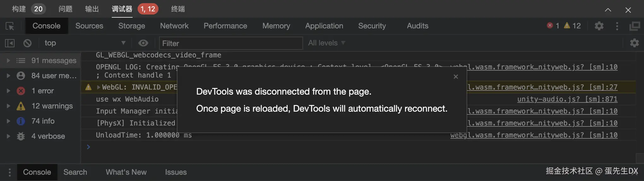
Task: Open the Sources tab
Action: coord(89,26)
